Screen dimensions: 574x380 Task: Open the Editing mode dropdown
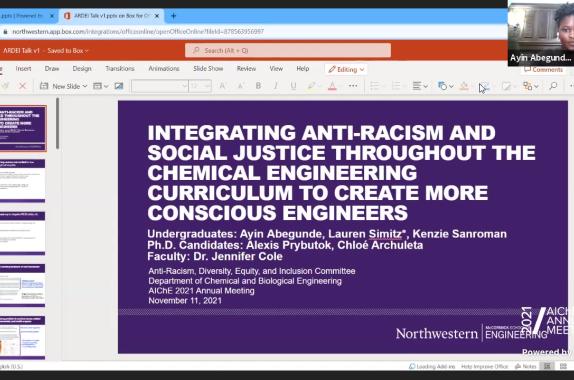pyautogui.click(x=346, y=69)
